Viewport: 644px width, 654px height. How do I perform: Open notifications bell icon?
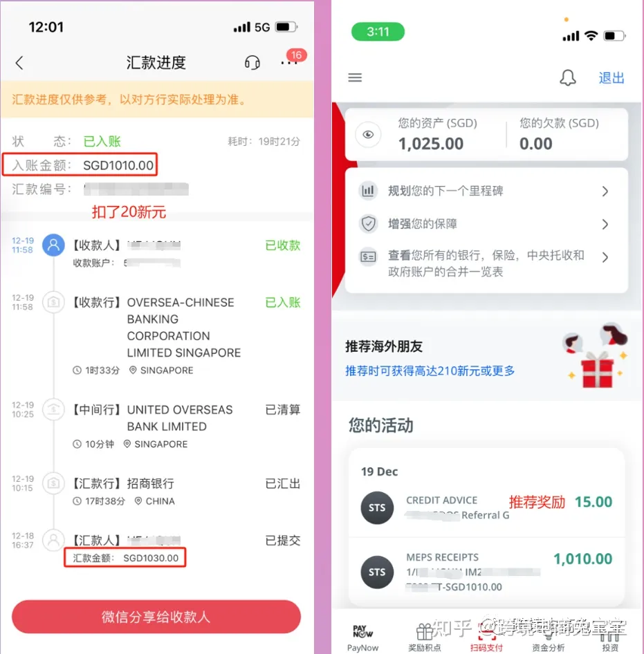tap(568, 77)
